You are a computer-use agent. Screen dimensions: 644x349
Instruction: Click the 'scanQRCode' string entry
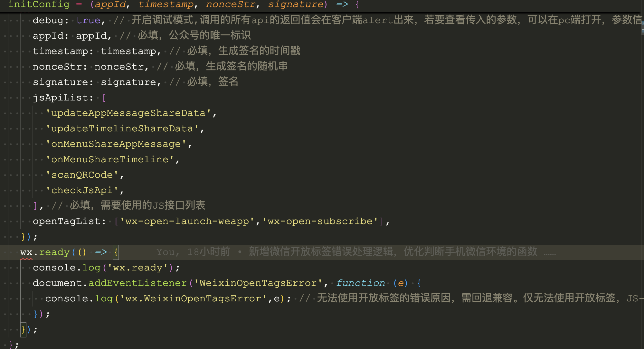point(82,175)
